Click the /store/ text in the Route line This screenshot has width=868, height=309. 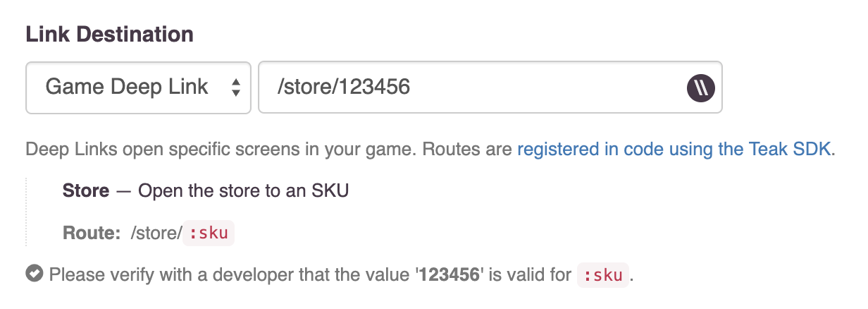pos(156,234)
